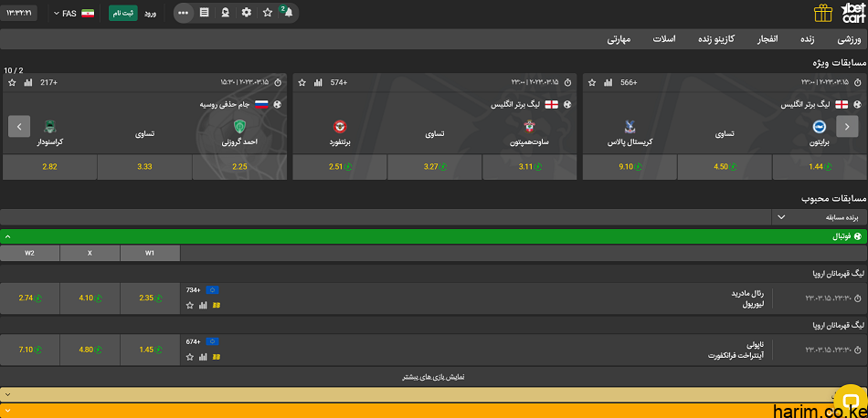Screen dimensions: 868x418
Task: Click the favorites star in top toolbar
Action: tap(268, 13)
